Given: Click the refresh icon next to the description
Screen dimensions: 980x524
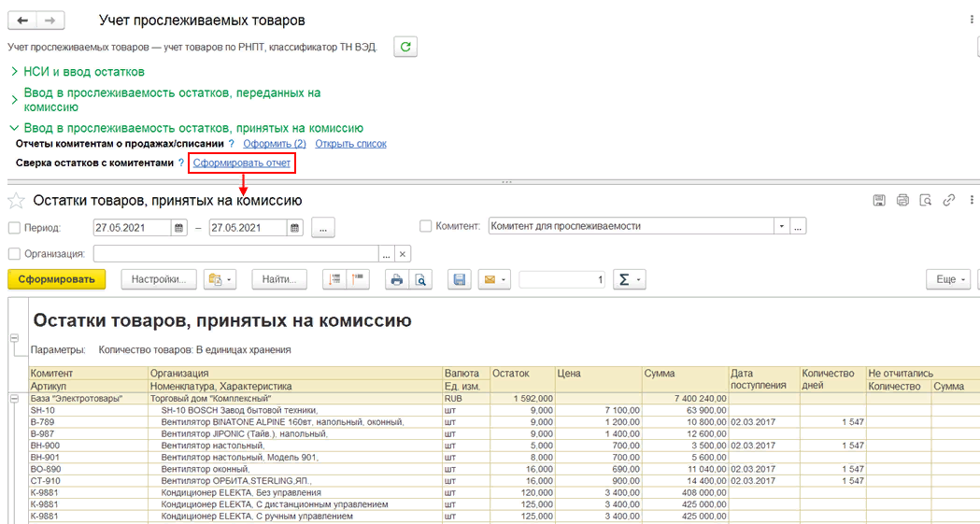Looking at the screenshot, I should [x=405, y=47].
